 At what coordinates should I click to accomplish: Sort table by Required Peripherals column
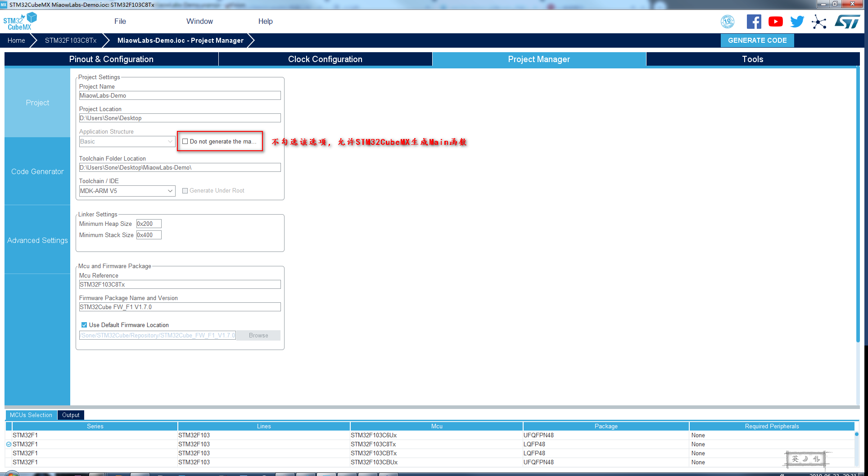pyautogui.click(x=772, y=426)
